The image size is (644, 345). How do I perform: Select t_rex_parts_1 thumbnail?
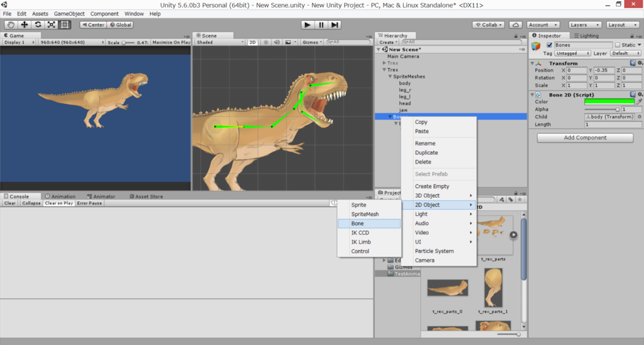tap(493, 288)
